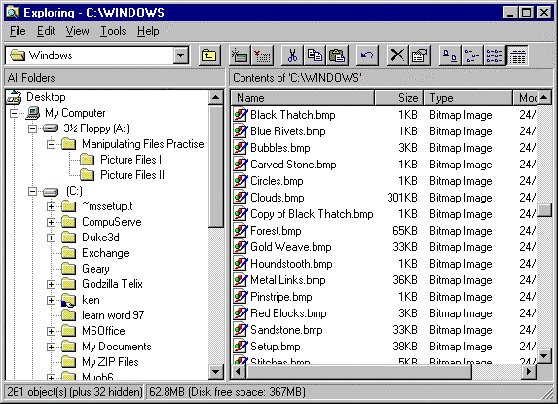
Task: Click file list horizontal scrollbar thumb
Action: click(358, 372)
